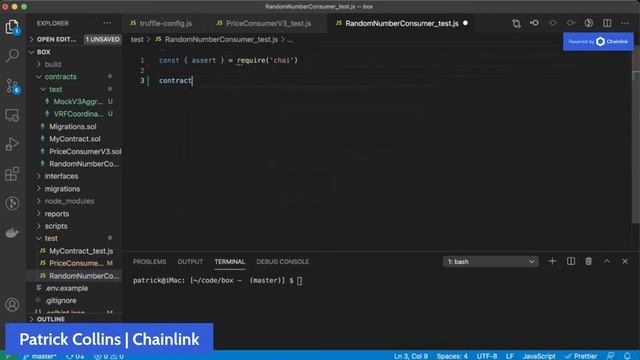Click the Prettier status bar button
Image resolution: width=640 pixels, height=360 pixels.
tap(581, 356)
